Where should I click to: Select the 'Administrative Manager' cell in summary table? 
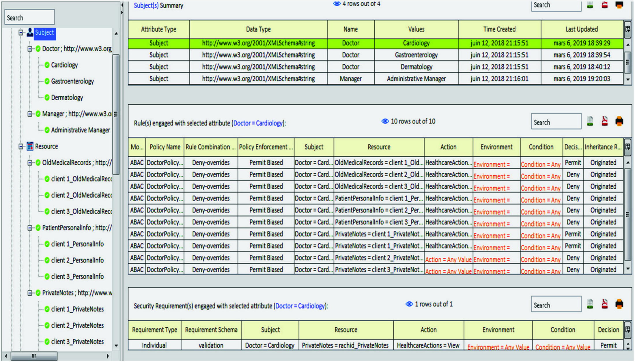coord(416,79)
